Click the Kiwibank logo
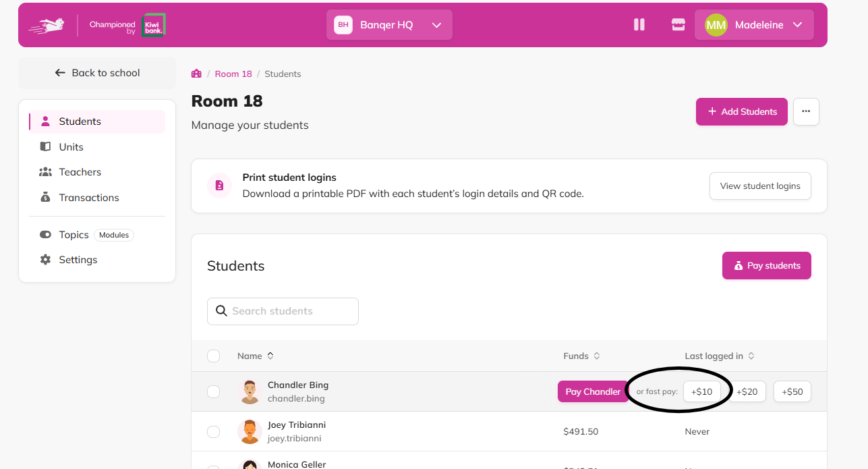 [x=153, y=25]
